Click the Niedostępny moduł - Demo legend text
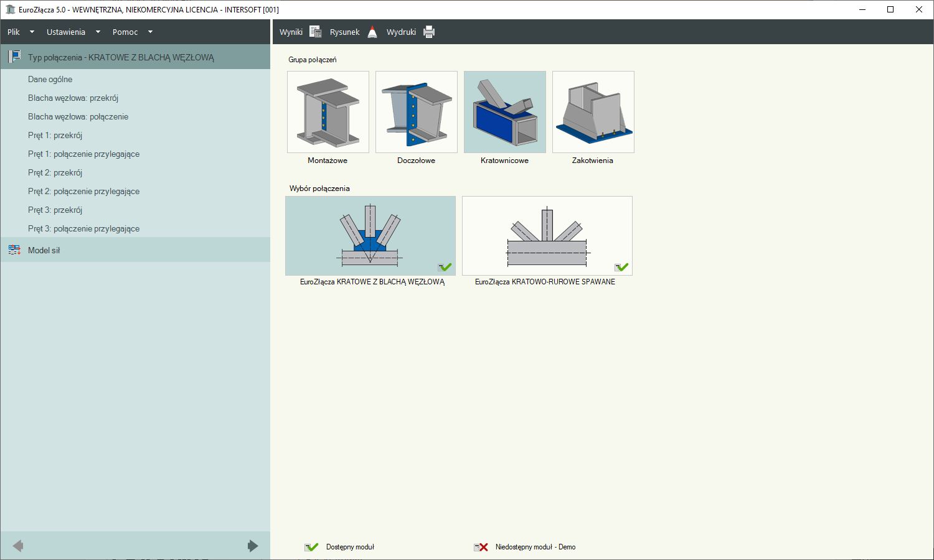Screen dimensions: 934x560 tap(535, 547)
